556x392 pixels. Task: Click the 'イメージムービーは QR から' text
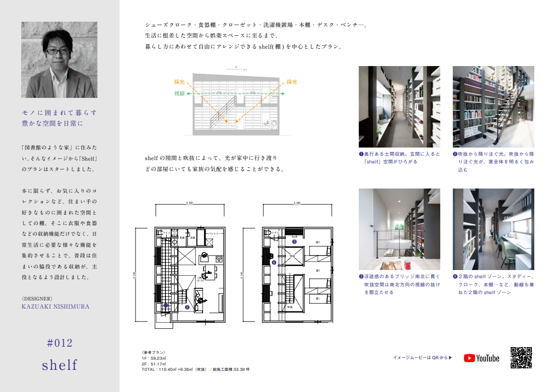pyautogui.click(x=422, y=358)
